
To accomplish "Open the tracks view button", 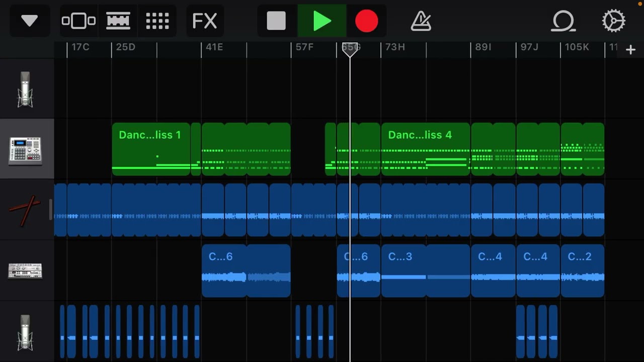I will (118, 21).
